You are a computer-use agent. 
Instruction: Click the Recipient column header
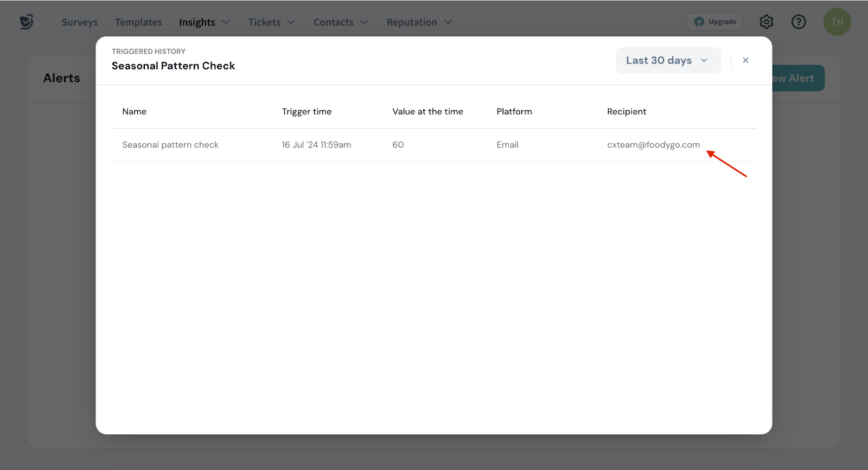point(626,111)
